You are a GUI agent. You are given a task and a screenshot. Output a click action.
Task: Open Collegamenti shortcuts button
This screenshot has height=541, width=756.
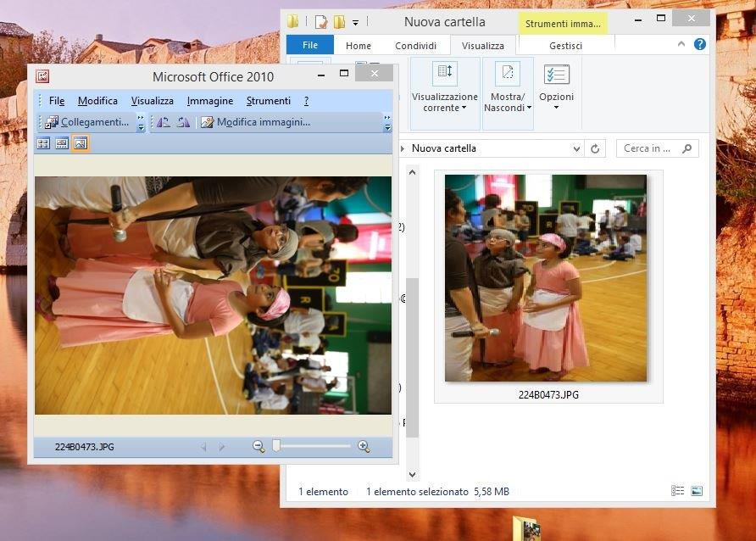coord(86,122)
